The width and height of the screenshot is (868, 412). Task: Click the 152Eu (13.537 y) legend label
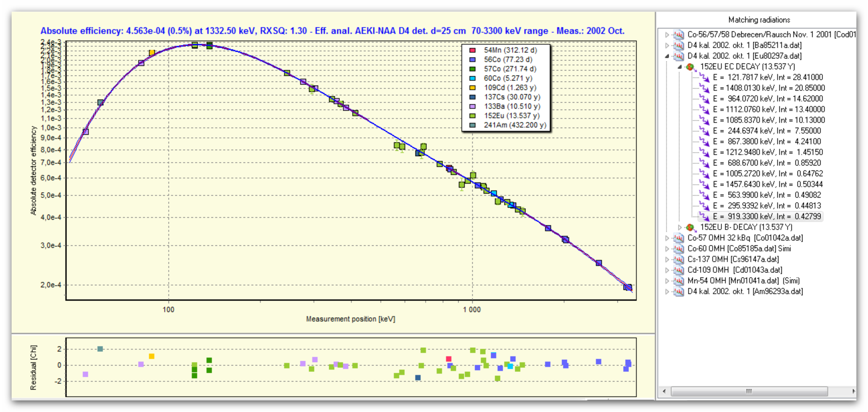(x=512, y=116)
